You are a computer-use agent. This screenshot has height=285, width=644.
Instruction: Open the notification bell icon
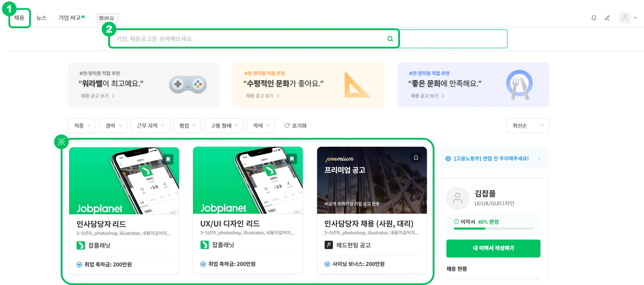click(x=594, y=18)
